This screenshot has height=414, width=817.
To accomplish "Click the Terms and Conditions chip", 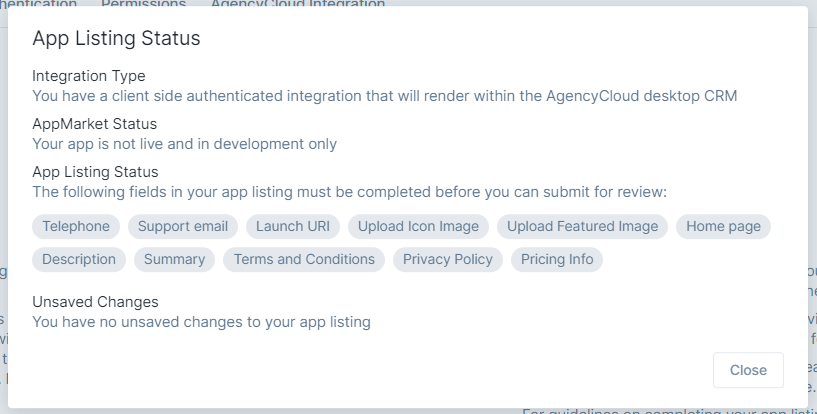I will [x=304, y=259].
